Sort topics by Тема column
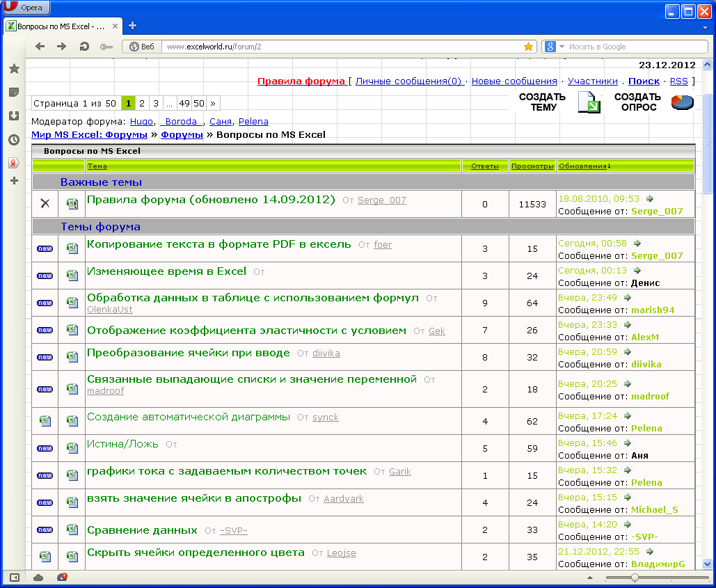This screenshot has width=716, height=588. [x=97, y=166]
